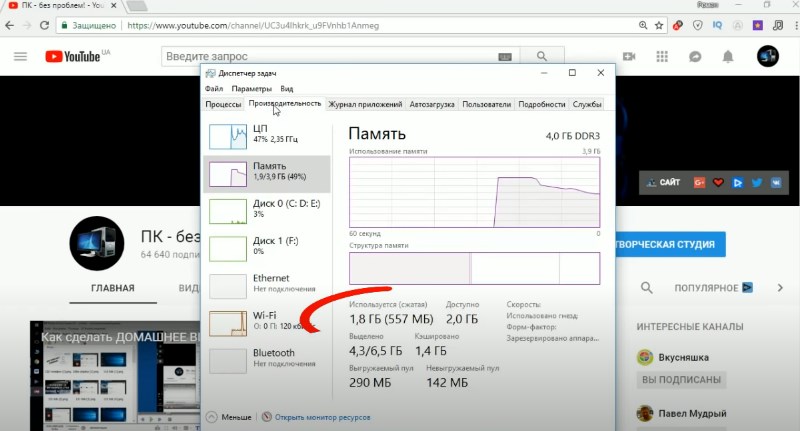The image size is (800, 431).
Task: Select the Bluetooth performance entry
Action: (267, 360)
